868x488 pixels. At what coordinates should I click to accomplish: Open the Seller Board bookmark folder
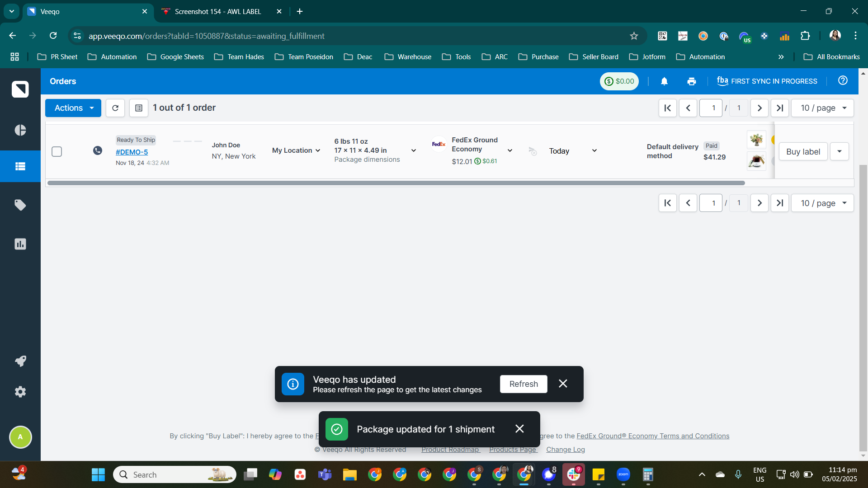pos(594,57)
